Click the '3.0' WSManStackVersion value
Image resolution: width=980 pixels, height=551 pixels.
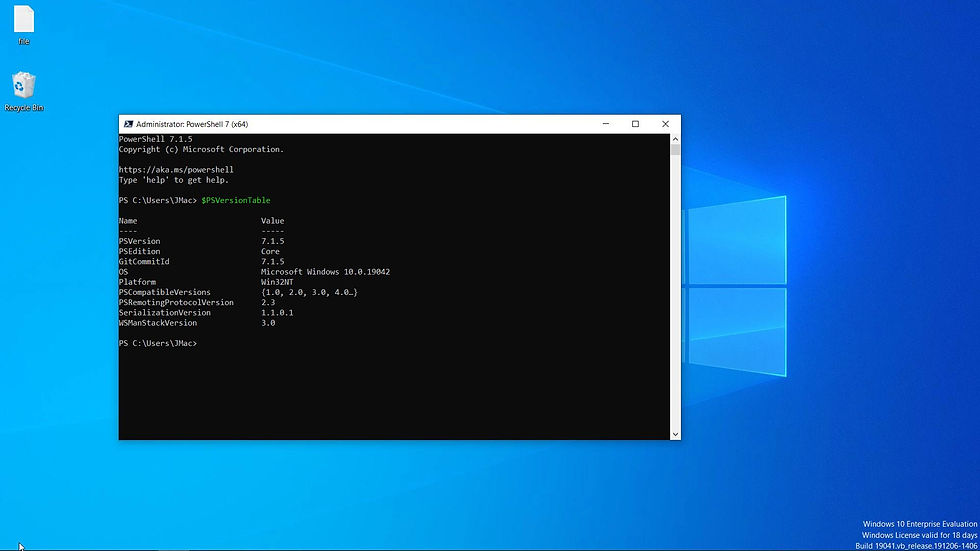coord(268,323)
